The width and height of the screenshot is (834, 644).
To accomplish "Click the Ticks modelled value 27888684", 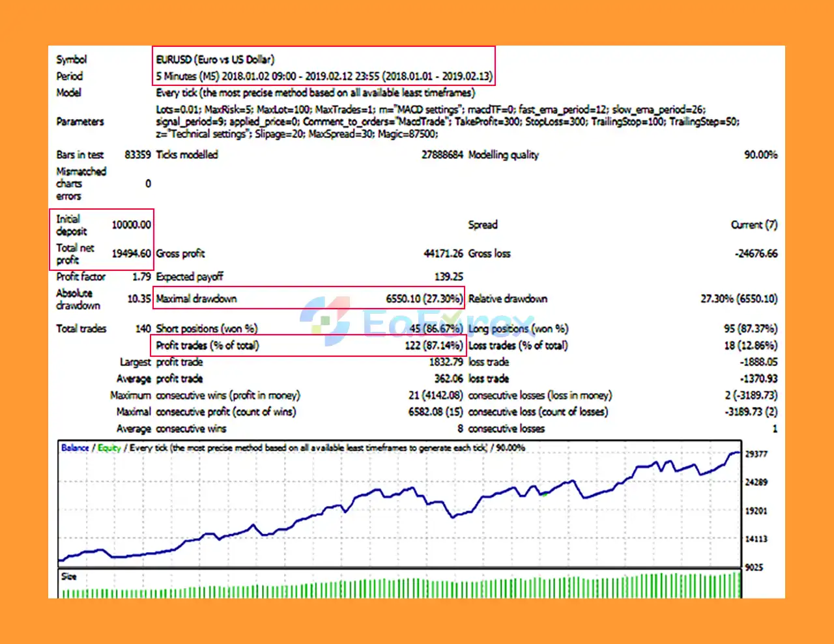I will (x=444, y=154).
